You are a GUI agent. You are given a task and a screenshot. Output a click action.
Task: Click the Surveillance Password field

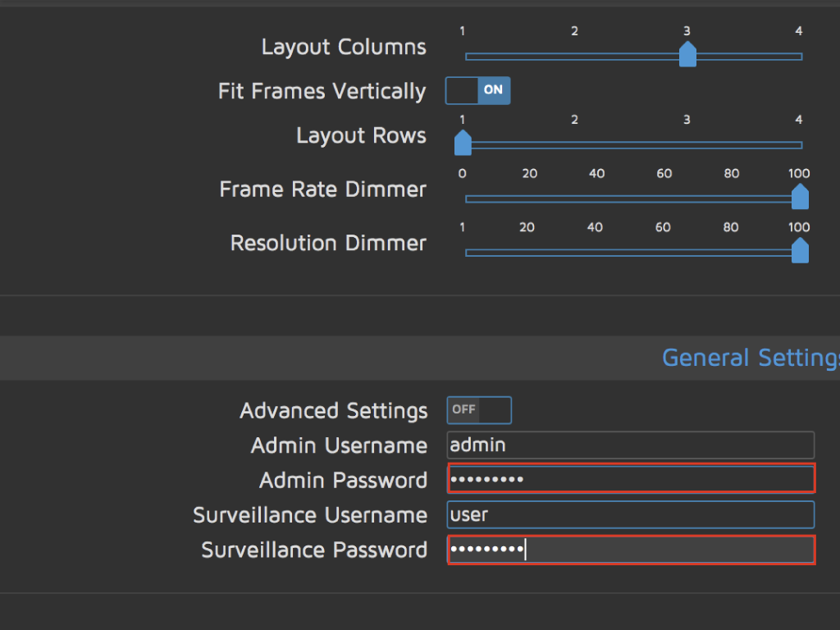pyautogui.click(x=631, y=550)
